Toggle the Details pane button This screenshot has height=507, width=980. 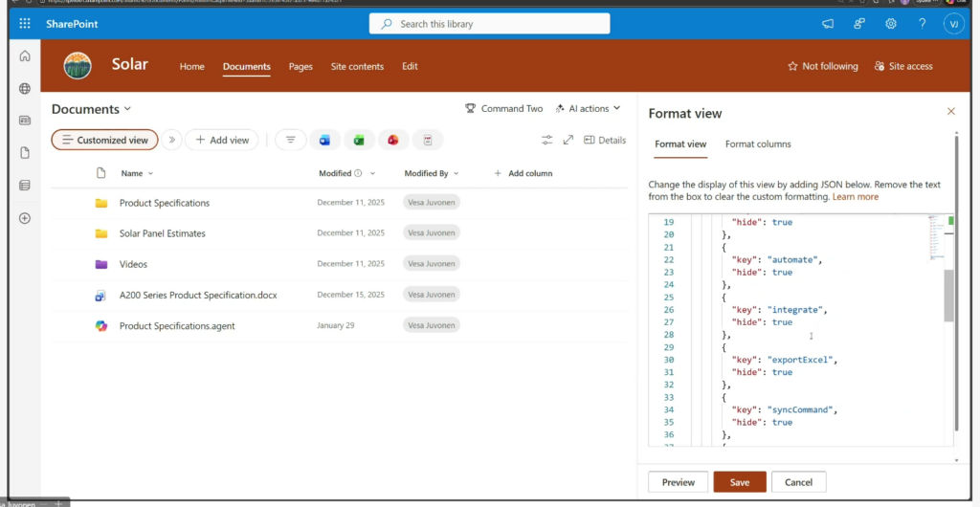click(x=604, y=140)
